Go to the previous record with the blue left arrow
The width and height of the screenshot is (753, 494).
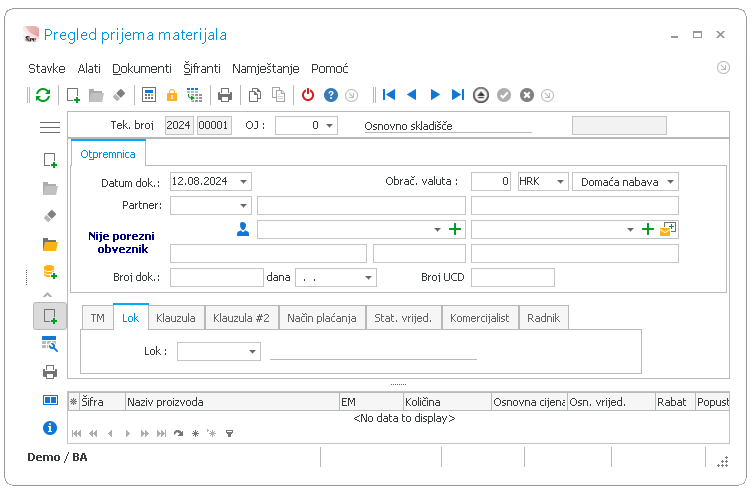(x=412, y=95)
